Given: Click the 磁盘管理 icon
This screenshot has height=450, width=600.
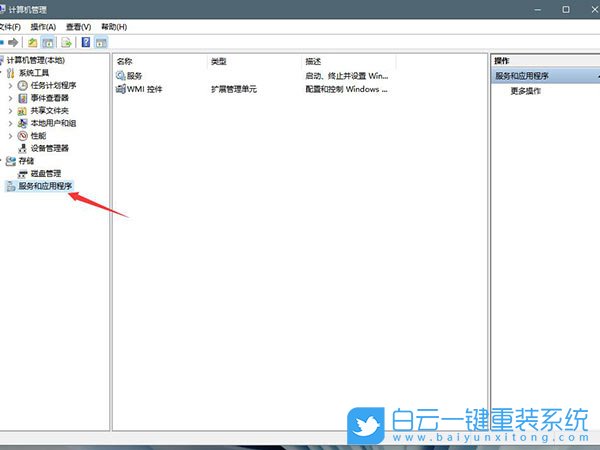Looking at the screenshot, I should click(23, 174).
